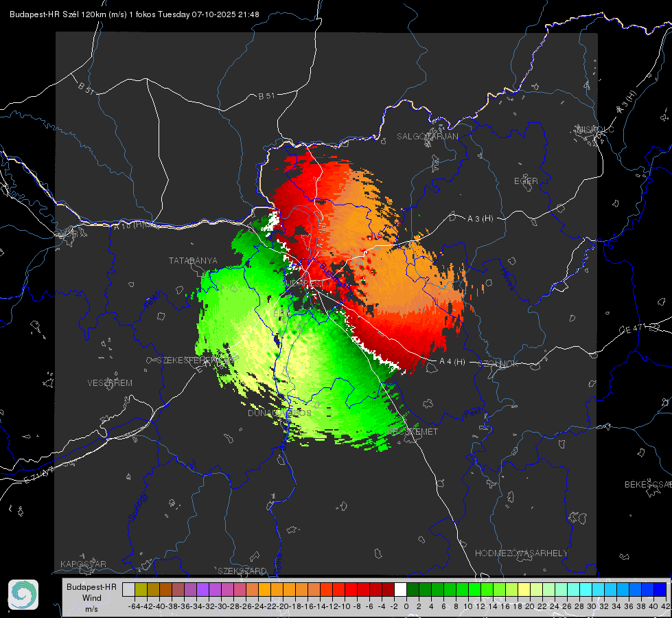Pick the olive swatch between -64 and -42

141,590
